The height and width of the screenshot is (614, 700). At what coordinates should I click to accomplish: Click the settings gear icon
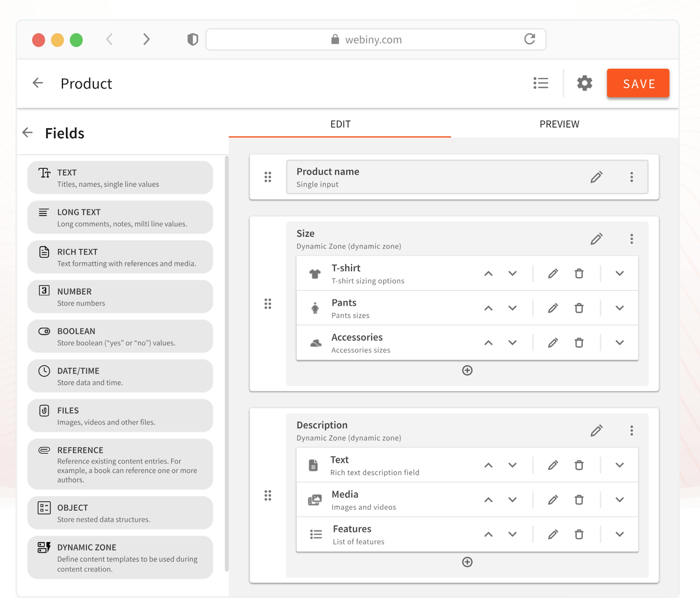point(584,83)
